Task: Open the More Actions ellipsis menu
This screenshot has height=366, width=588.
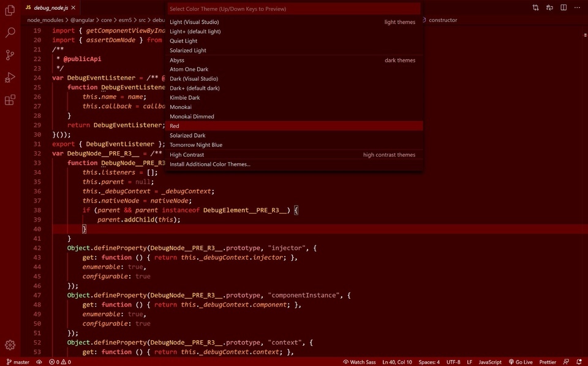Action: [x=577, y=8]
